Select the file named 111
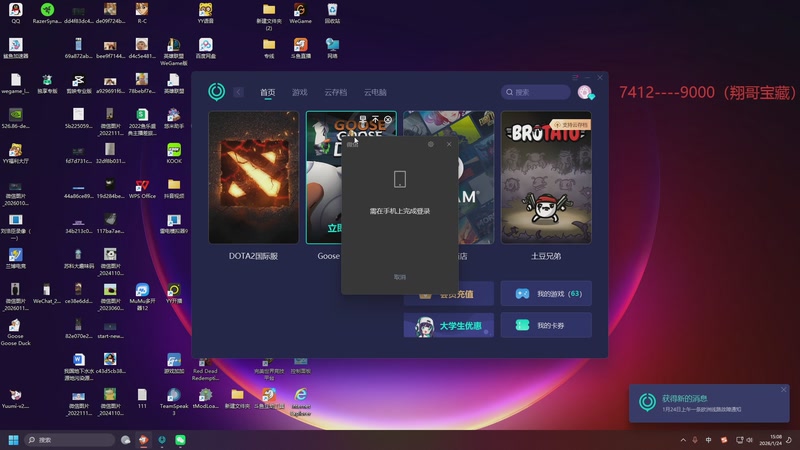 coord(142,398)
